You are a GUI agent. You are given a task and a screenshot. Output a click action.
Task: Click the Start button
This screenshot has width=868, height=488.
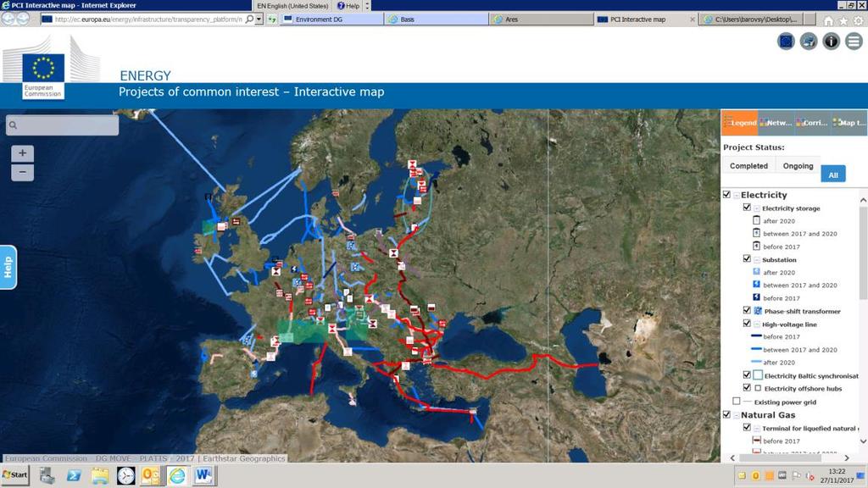point(15,474)
